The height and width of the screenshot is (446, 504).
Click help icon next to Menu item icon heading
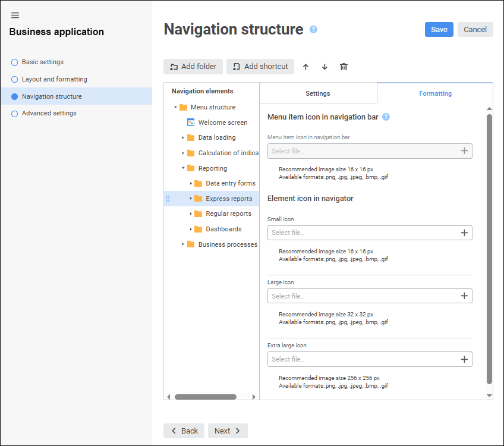(x=386, y=117)
